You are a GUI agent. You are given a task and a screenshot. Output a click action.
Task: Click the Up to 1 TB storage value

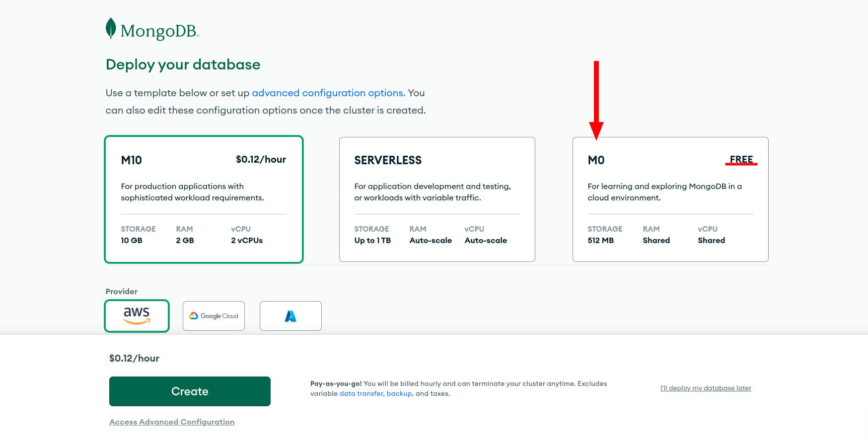[x=372, y=240]
